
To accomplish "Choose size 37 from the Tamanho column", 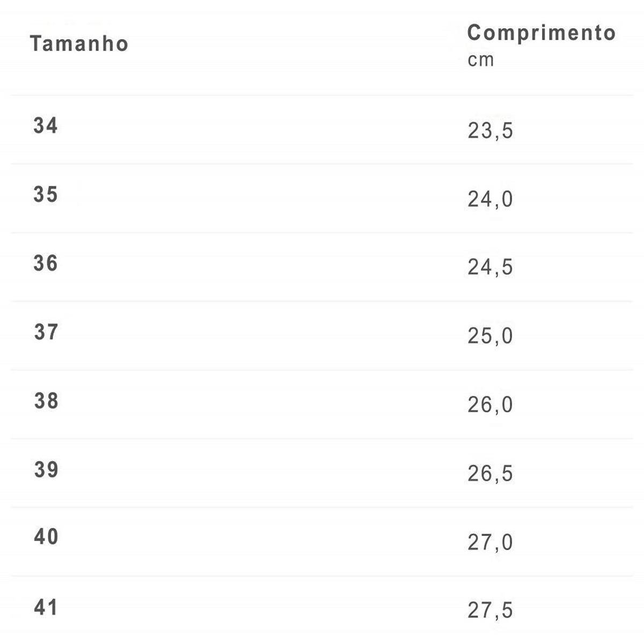I will tap(46, 332).
